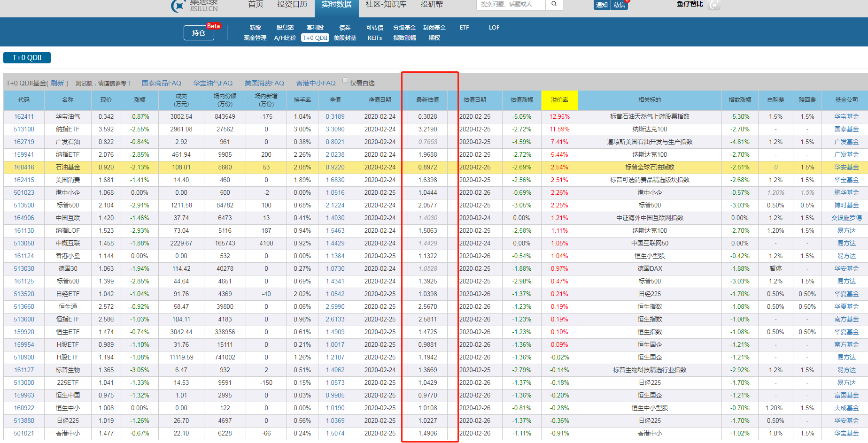Viewport: 868px width, 443px height.
Task: Sort table by 最新估值 header
Action: [427, 100]
